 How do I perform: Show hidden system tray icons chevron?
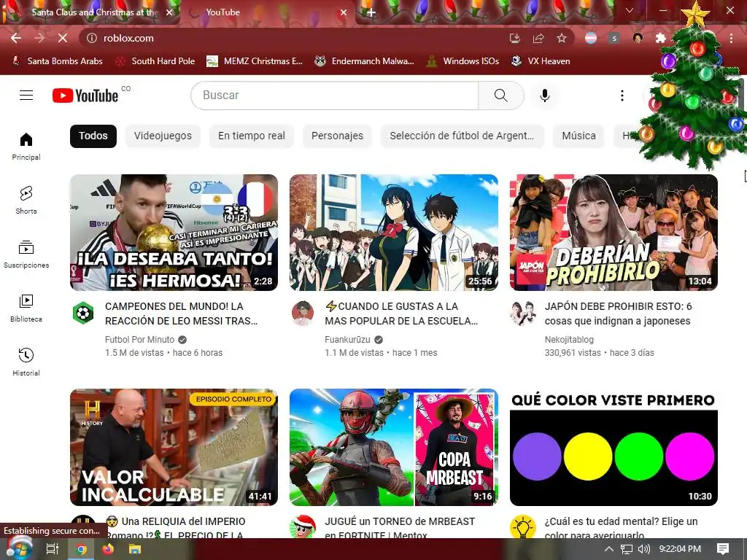pos(609,549)
